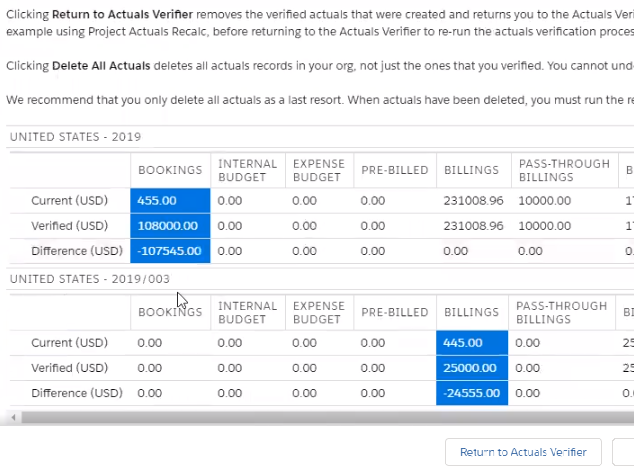The image size is (634, 474).
Task: Select highlighted Verified Bookings value 108000.00
Action: pyautogui.click(x=170, y=226)
